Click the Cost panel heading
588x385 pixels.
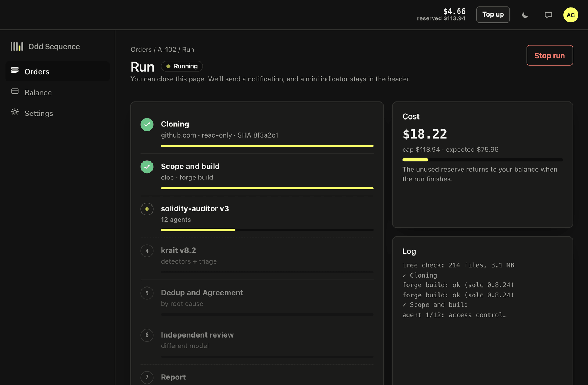(x=411, y=117)
